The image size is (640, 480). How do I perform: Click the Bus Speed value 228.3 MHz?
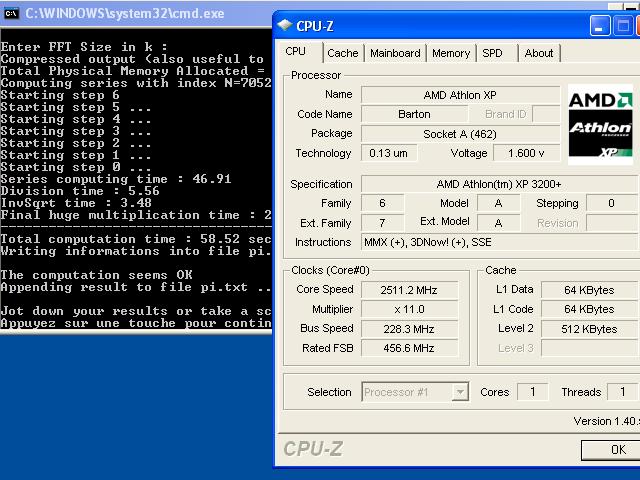[409, 329]
